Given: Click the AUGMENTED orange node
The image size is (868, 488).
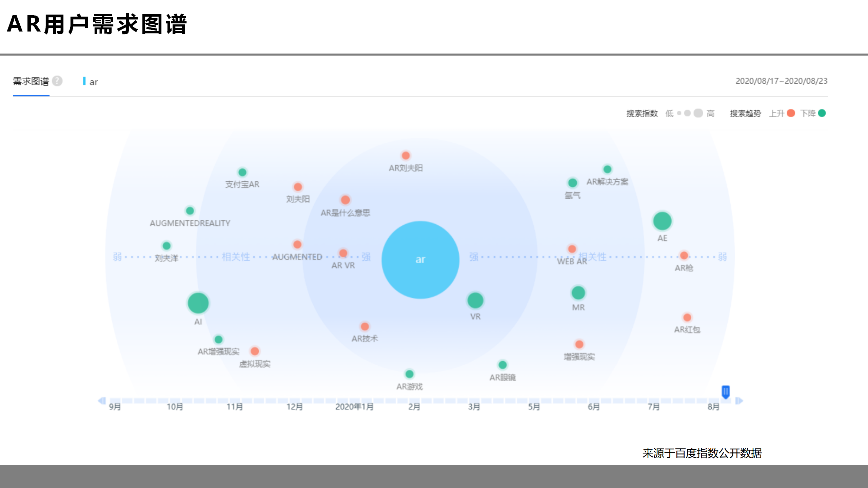Looking at the screenshot, I should [297, 244].
